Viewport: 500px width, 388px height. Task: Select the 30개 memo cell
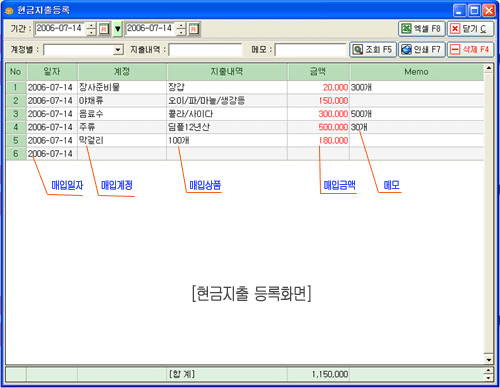tap(417, 127)
